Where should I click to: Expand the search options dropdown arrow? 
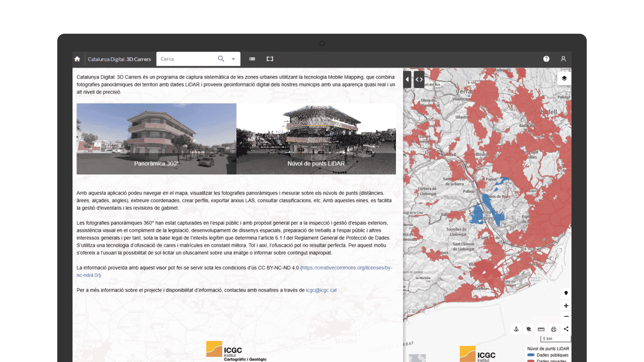point(233,59)
